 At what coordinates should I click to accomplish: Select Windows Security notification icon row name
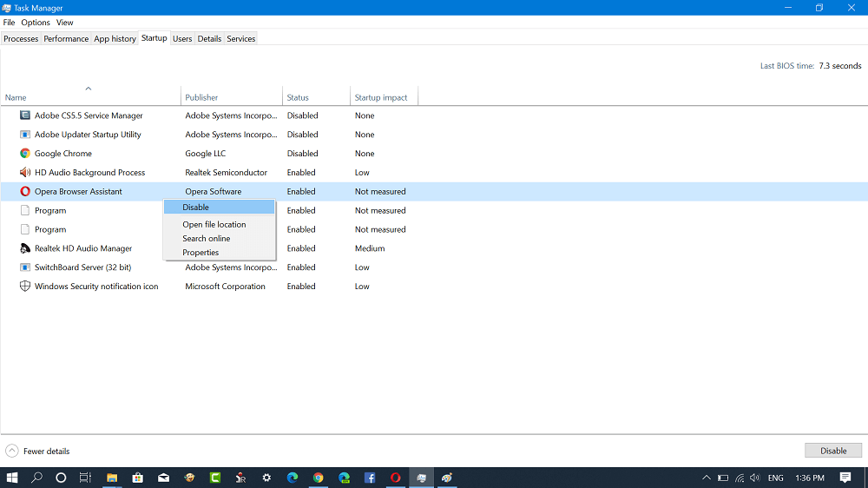[96, 286]
